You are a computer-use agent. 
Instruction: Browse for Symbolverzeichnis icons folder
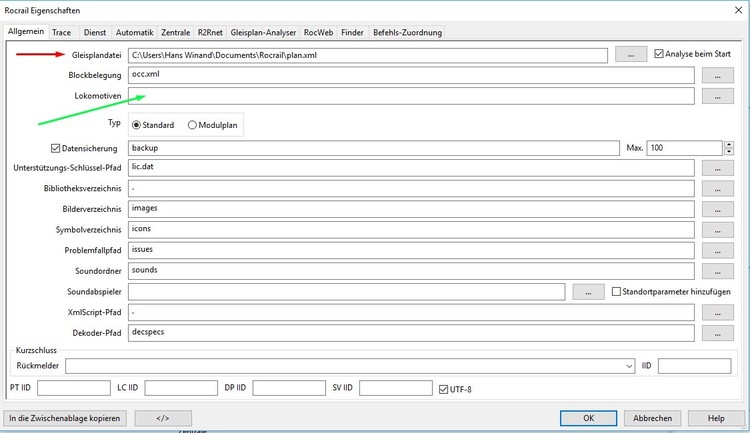pyautogui.click(x=717, y=231)
